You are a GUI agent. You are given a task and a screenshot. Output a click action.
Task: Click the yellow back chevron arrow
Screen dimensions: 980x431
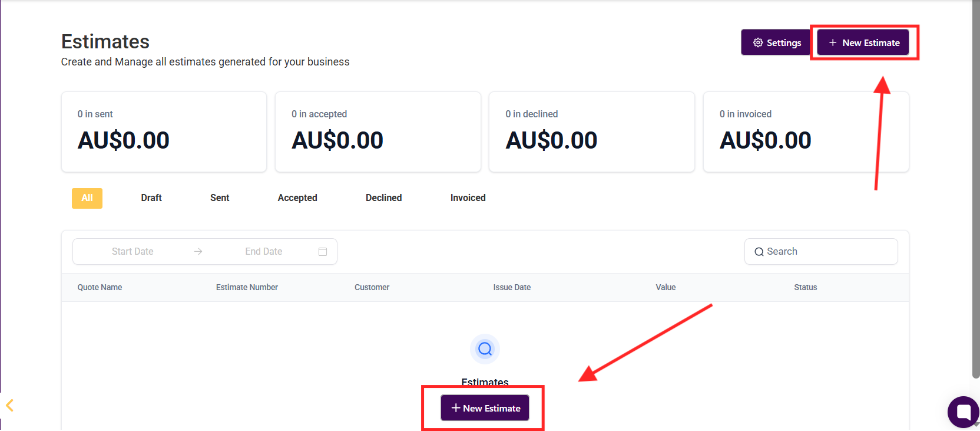tap(9, 405)
